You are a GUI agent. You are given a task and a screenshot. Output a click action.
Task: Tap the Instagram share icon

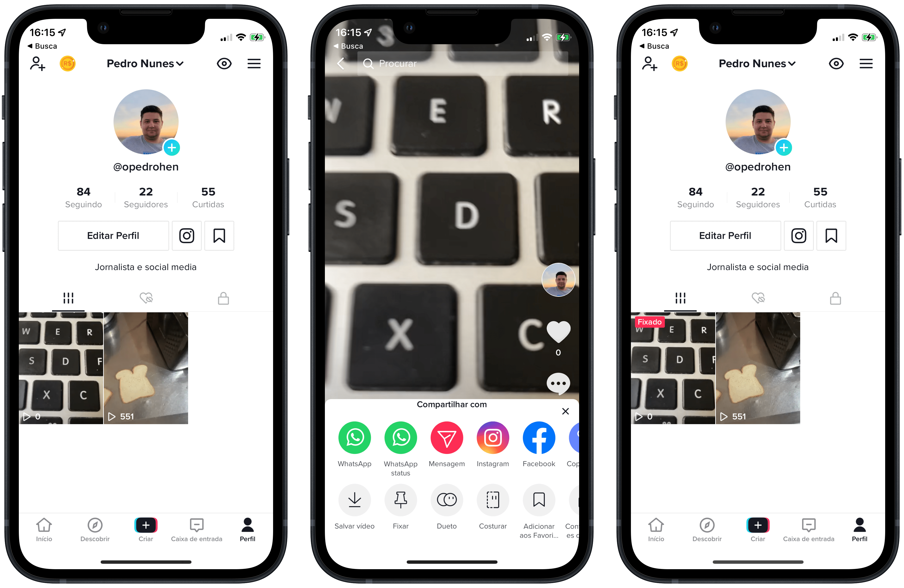[x=493, y=438]
